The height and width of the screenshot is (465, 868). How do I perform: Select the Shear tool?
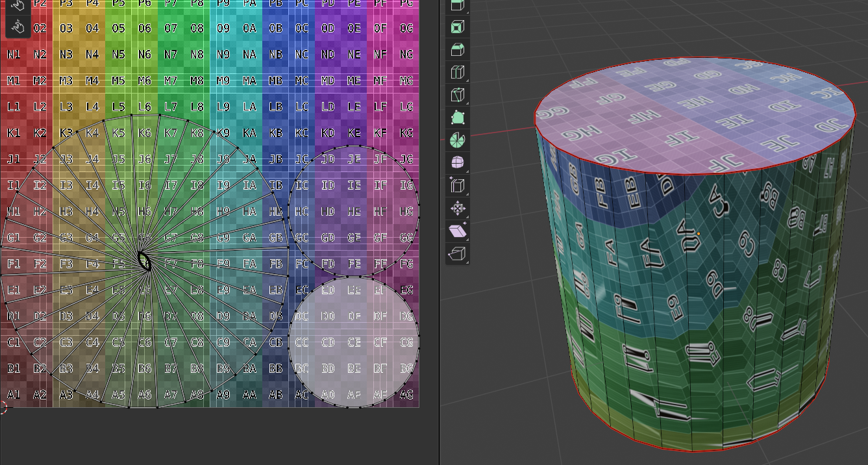click(458, 231)
